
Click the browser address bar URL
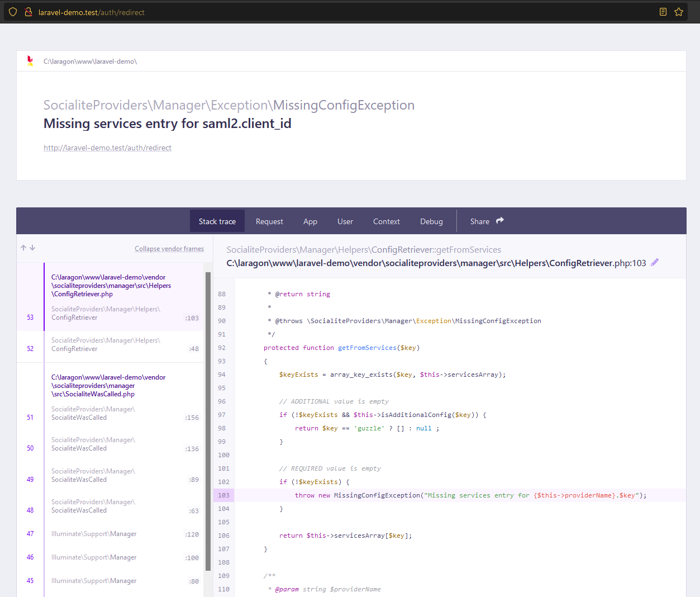coord(92,12)
